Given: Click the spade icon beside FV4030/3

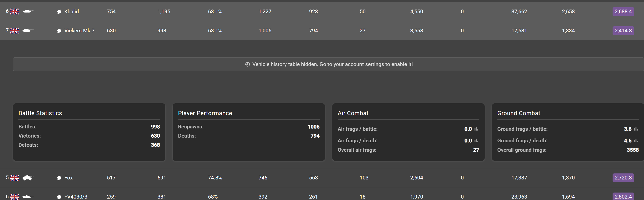Looking at the screenshot, I should pyautogui.click(x=59, y=197).
